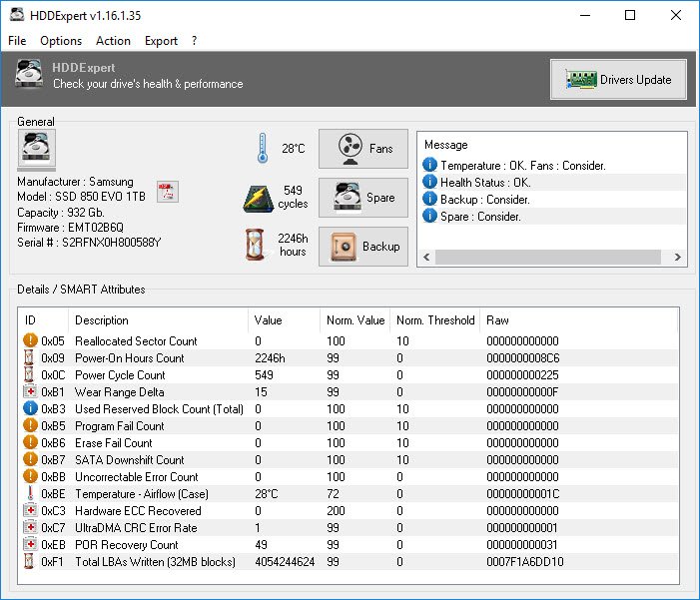700x600 pixels.
Task: Click the red cross icon for Wear Range Delta
Action: coord(30,392)
